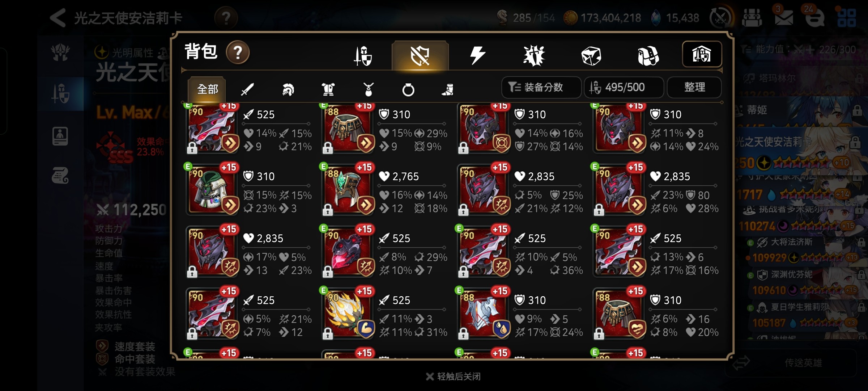Open the 装备分数 sort dropdown
The image size is (868, 391).
(541, 87)
